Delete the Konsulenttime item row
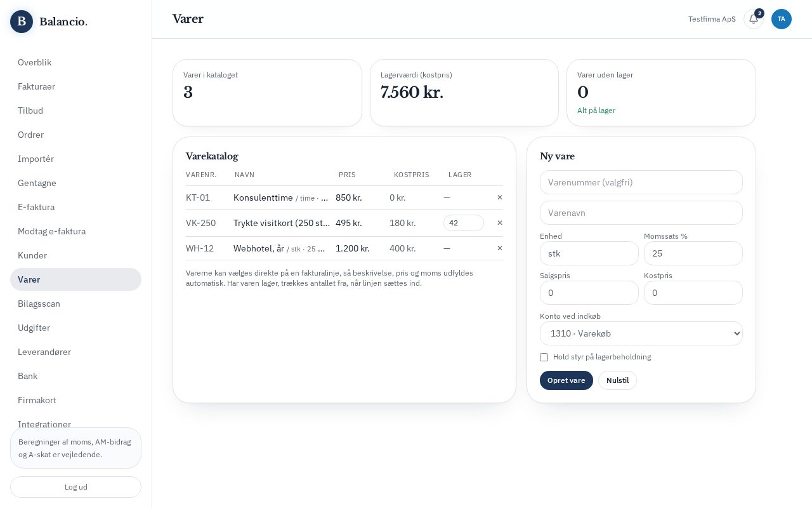Screen dimensions: 812x508 [x=500, y=197]
